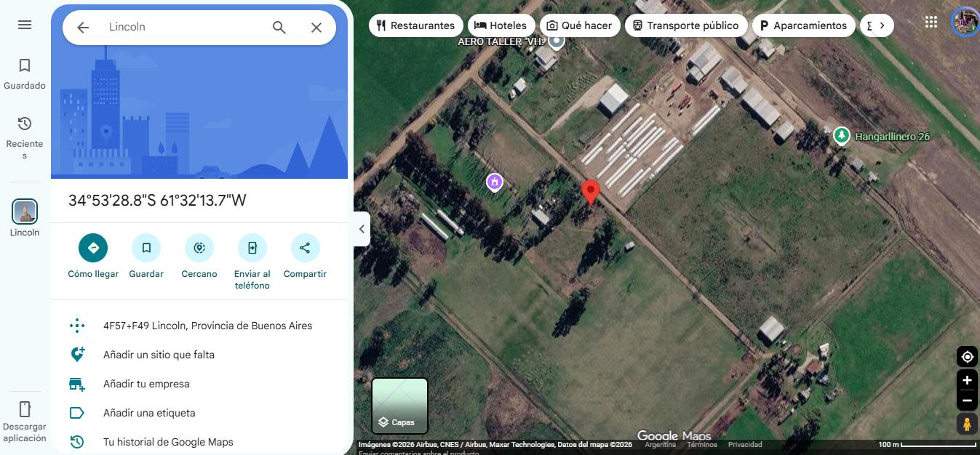
Task: Click the search magnifier icon
Action: [x=279, y=28]
